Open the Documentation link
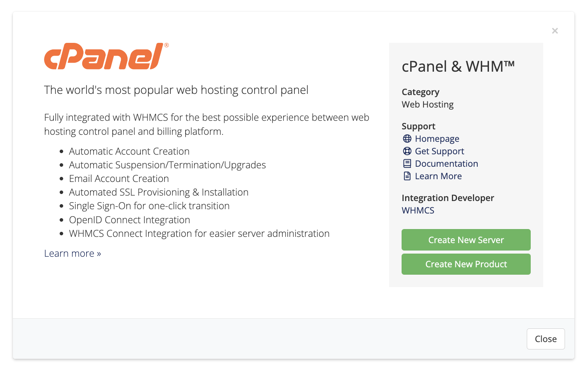This screenshot has height=374, width=588. coord(446,164)
